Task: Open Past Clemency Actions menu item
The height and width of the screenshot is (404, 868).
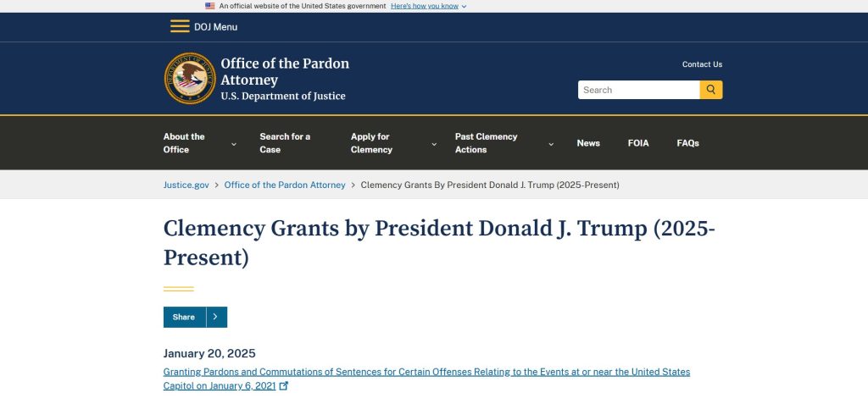Action: [x=486, y=143]
